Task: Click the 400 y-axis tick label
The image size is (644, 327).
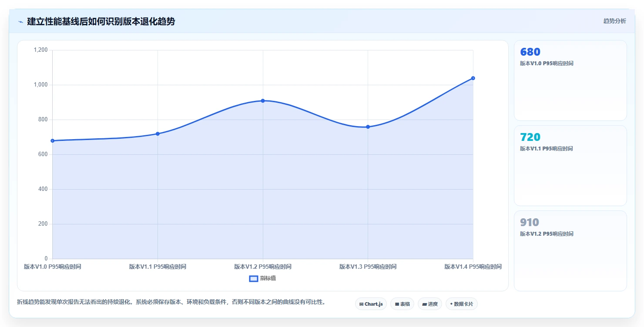Action: (x=43, y=189)
